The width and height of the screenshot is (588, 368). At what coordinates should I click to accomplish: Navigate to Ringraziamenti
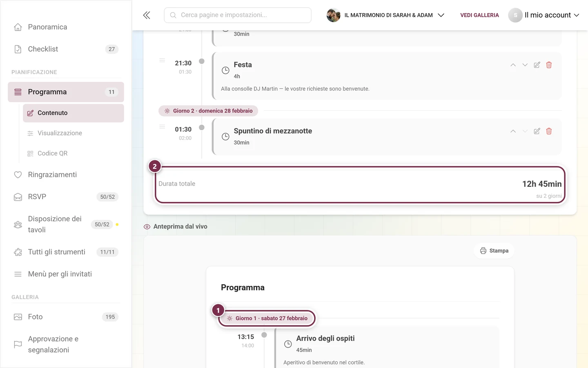coord(66,175)
